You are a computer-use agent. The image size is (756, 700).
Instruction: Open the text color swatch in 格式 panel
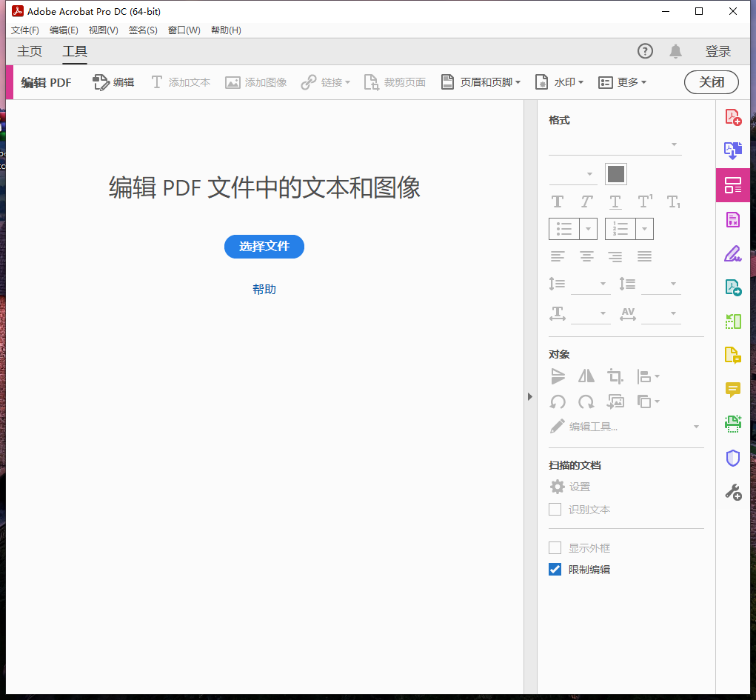click(x=615, y=173)
